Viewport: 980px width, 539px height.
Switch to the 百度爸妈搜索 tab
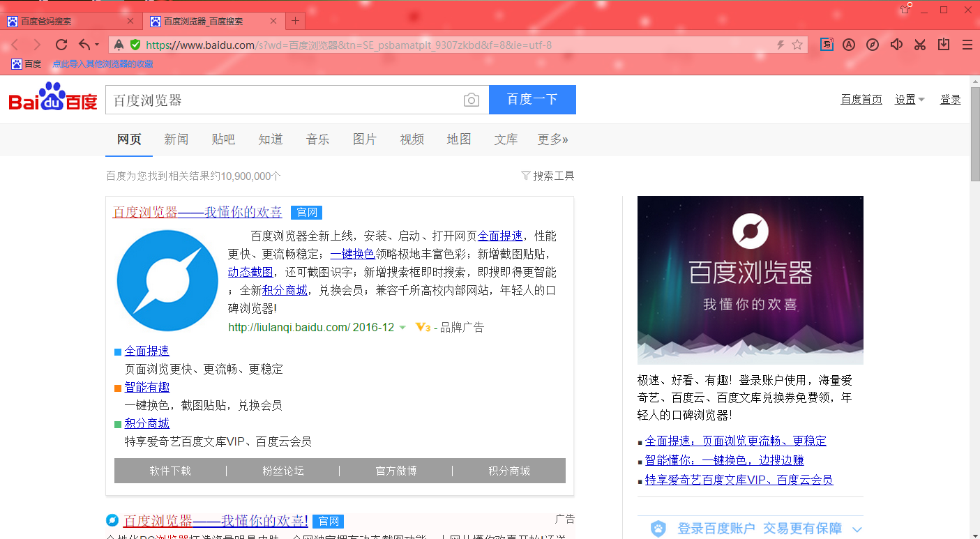71,22
